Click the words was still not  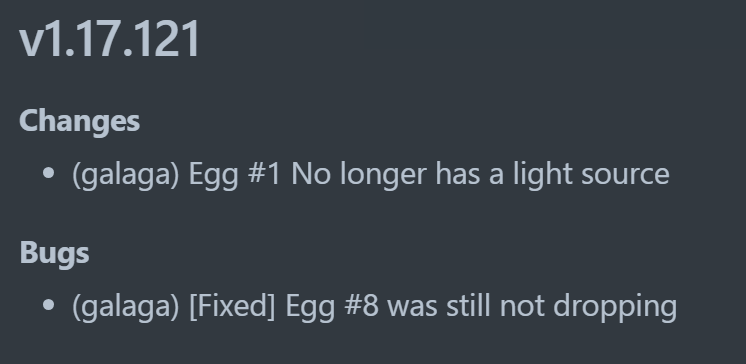click(466, 306)
